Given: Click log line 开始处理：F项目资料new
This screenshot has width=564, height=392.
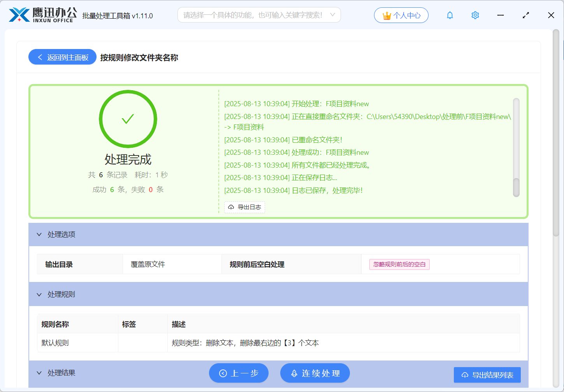Looking at the screenshot, I should click(297, 104).
